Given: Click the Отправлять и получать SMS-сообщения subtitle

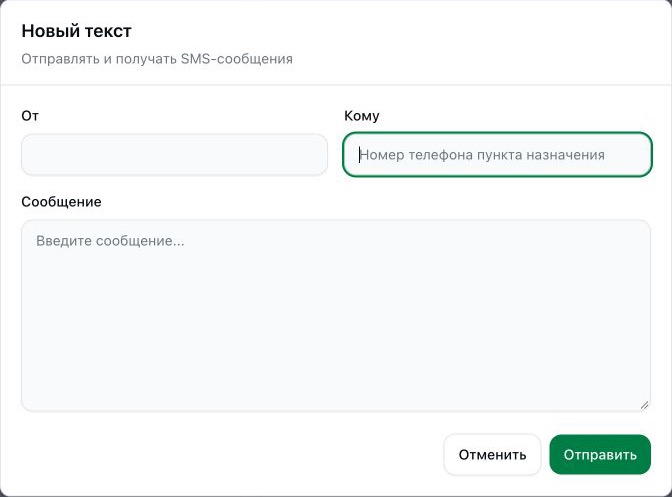Looking at the screenshot, I should [x=157, y=59].
